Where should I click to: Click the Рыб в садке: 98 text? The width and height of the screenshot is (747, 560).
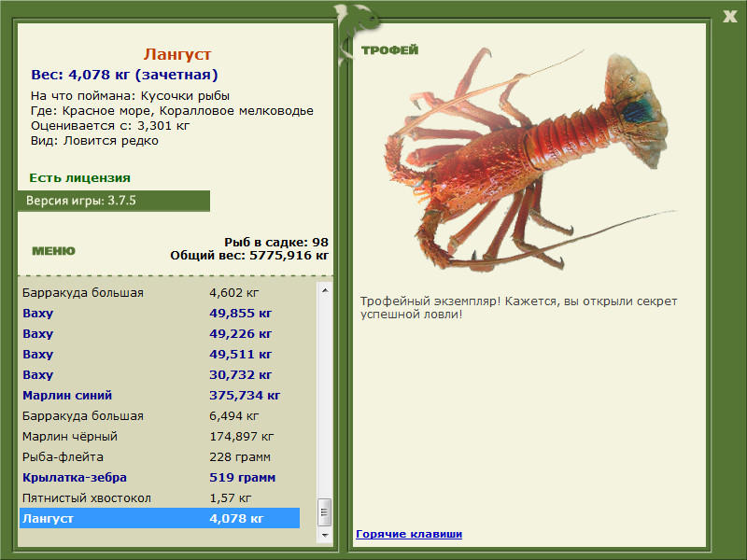[x=276, y=243]
